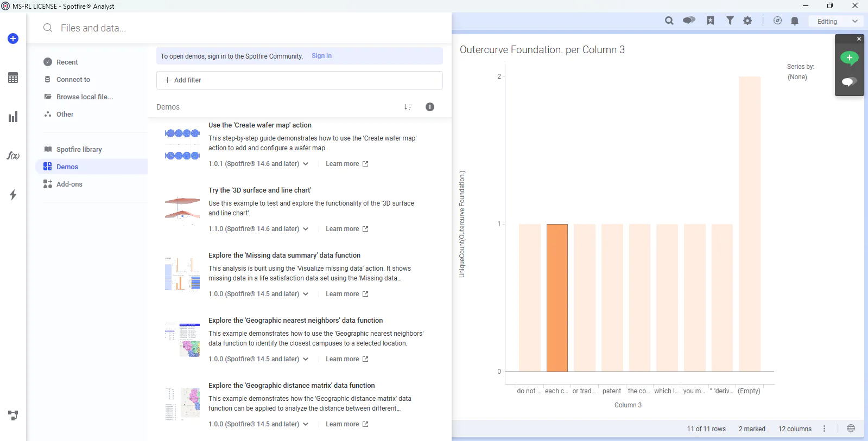Click the 'patent' bar in the chart
This screenshot has width=868, height=441.
tap(612, 298)
